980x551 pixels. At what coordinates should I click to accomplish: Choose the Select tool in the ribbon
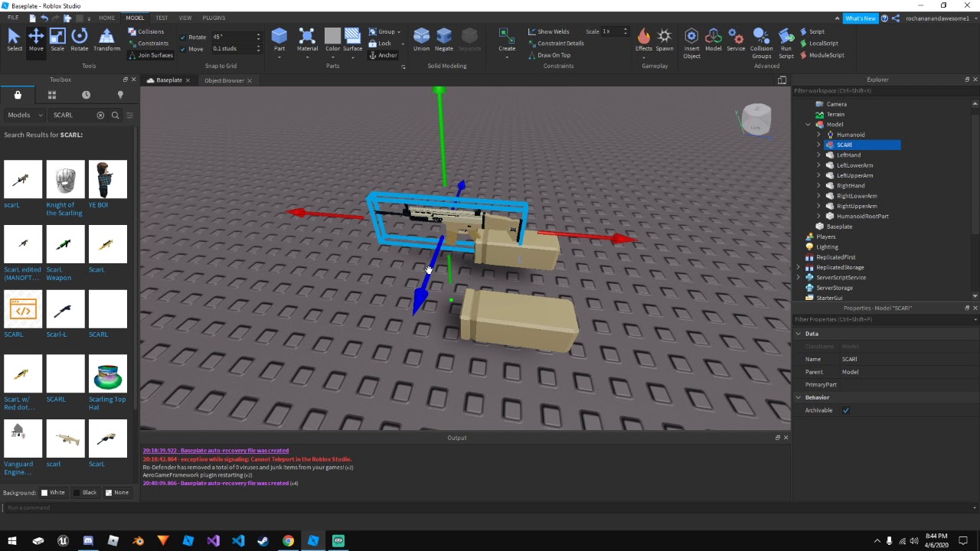point(14,40)
